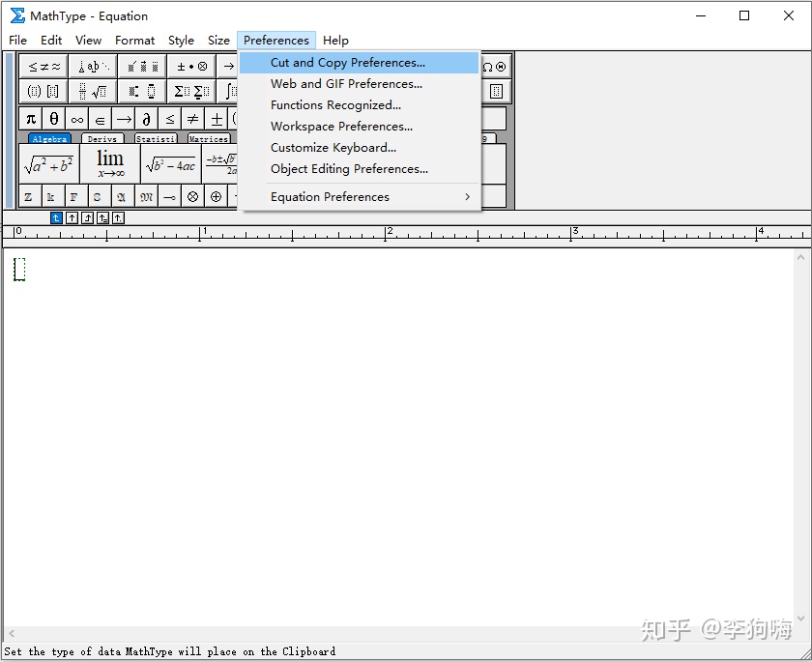Viewport: 812px width, 662px height.
Task: Insert the plus-minus symbol from small bar
Action: point(217,119)
